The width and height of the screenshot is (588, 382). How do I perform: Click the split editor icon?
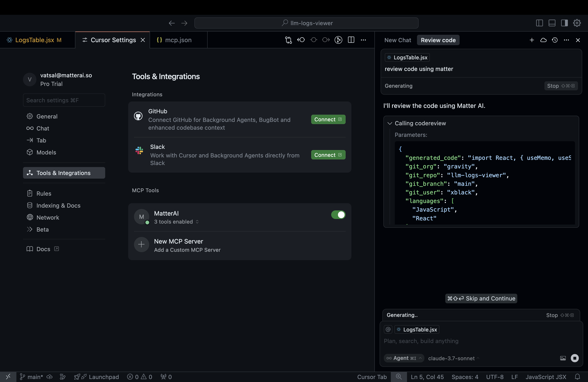coord(351,40)
